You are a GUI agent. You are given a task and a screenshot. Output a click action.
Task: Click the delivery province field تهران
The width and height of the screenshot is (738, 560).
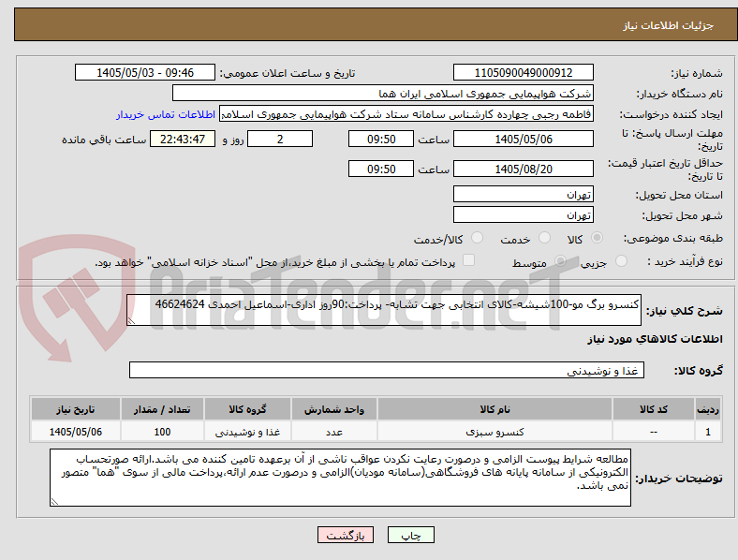click(x=524, y=194)
